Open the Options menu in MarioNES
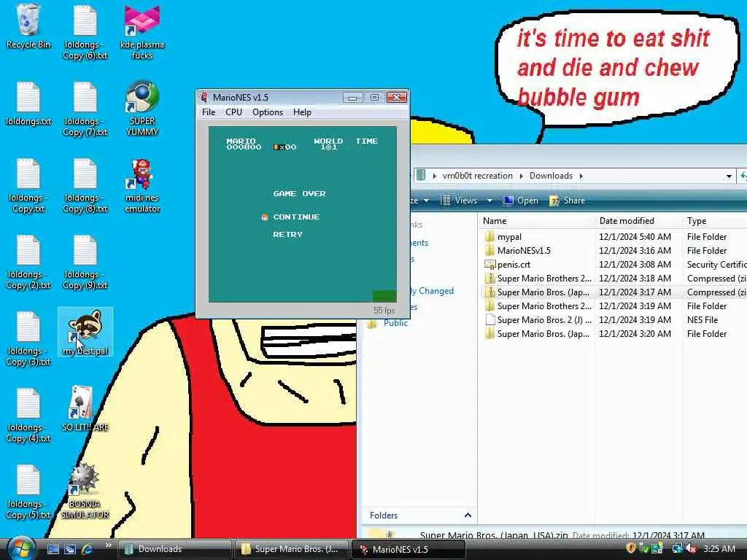This screenshot has height=560, width=747. 268,112
